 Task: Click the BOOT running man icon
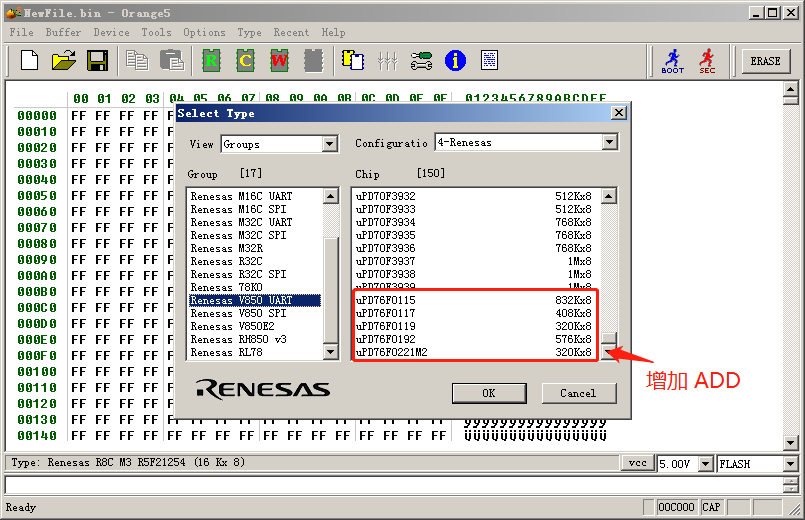point(673,61)
